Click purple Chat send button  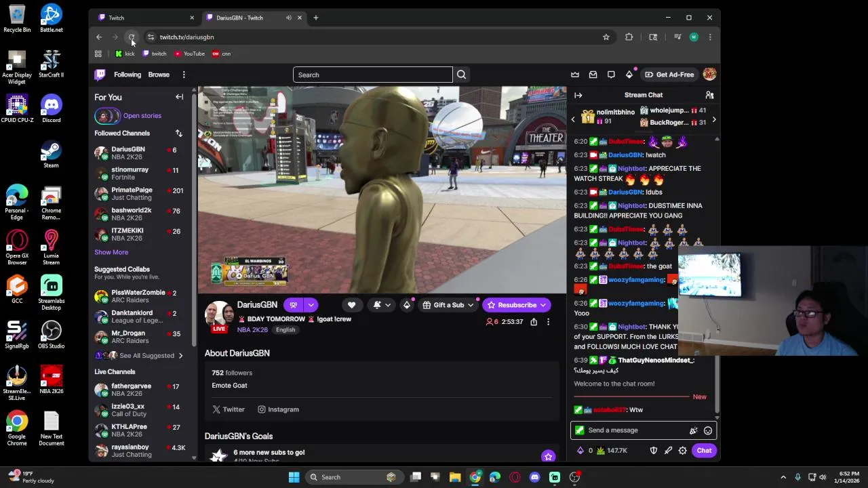point(704,451)
